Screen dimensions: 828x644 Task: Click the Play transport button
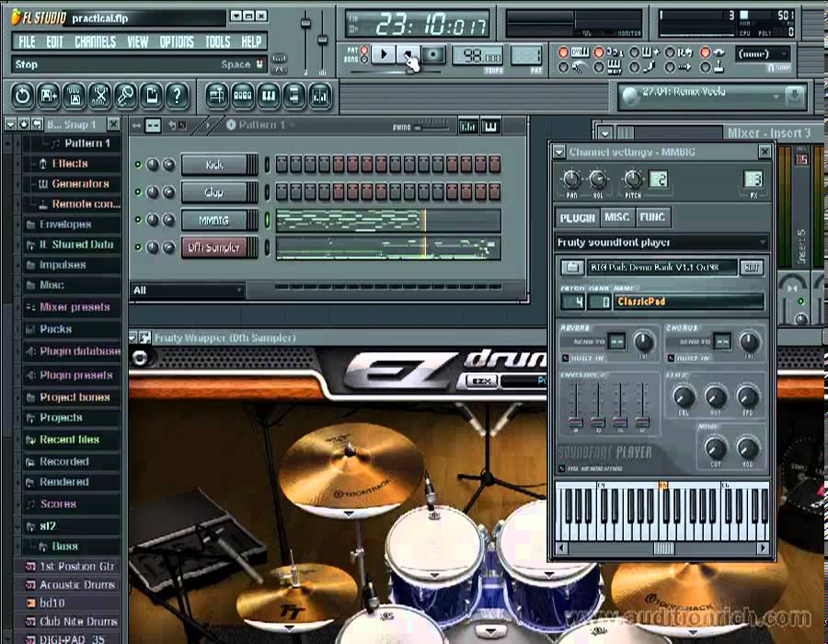click(x=384, y=54)
